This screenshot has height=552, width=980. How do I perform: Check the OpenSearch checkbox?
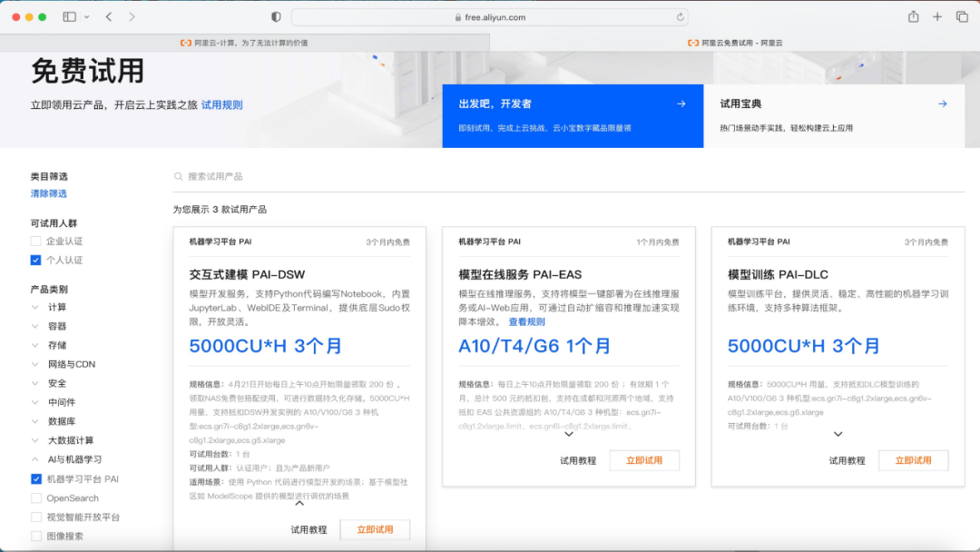click(36, 498)
